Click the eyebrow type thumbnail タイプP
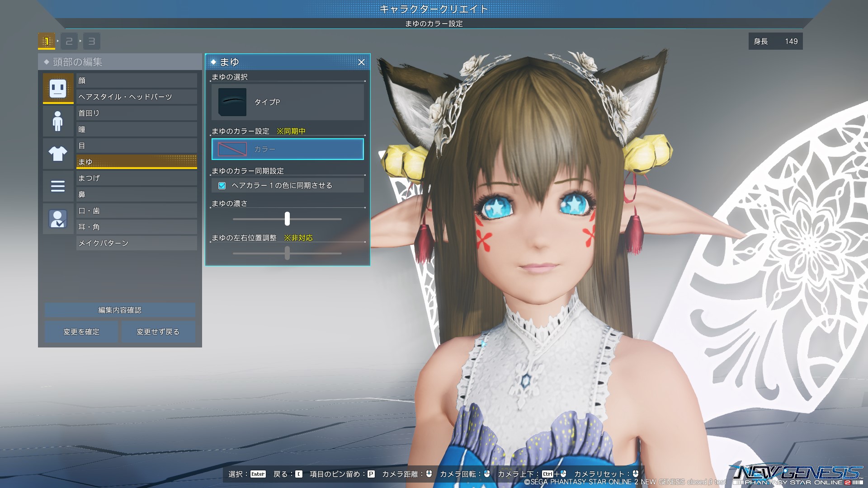 pos(232,102)
